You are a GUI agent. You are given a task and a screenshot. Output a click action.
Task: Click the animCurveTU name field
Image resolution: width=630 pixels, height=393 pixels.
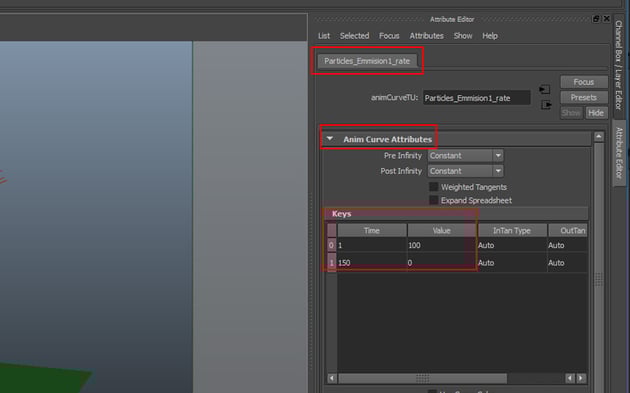click(x=477, y=98)
